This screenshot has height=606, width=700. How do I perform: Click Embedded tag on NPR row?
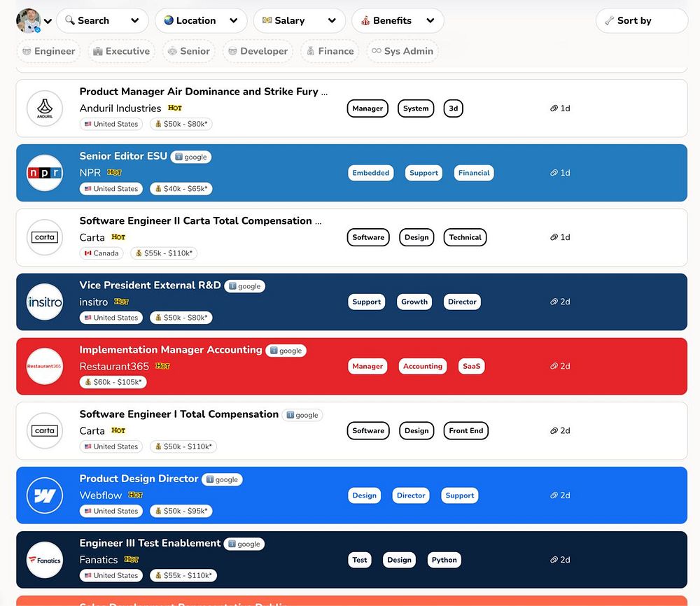pos(370,173)
